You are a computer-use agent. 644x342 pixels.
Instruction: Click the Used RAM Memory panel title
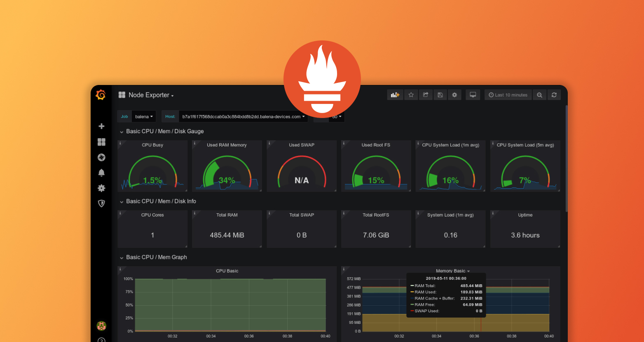(227, 145)
